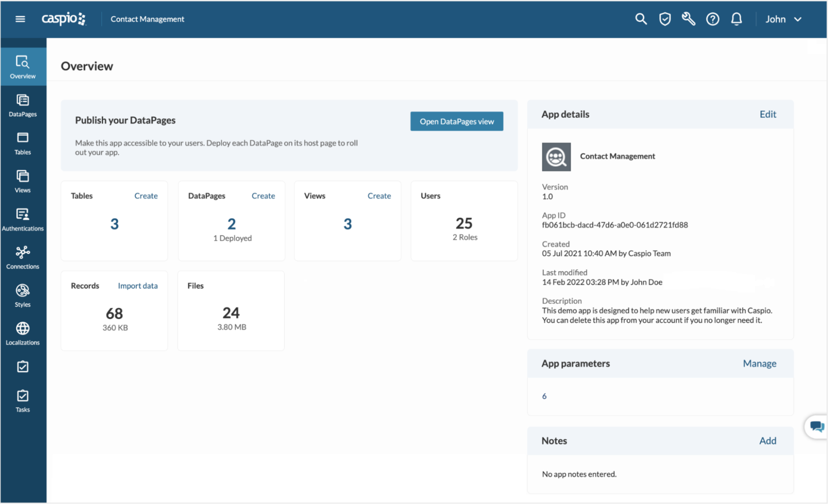
Task: Open the Localizations section
Action: (x=22, y=332)
